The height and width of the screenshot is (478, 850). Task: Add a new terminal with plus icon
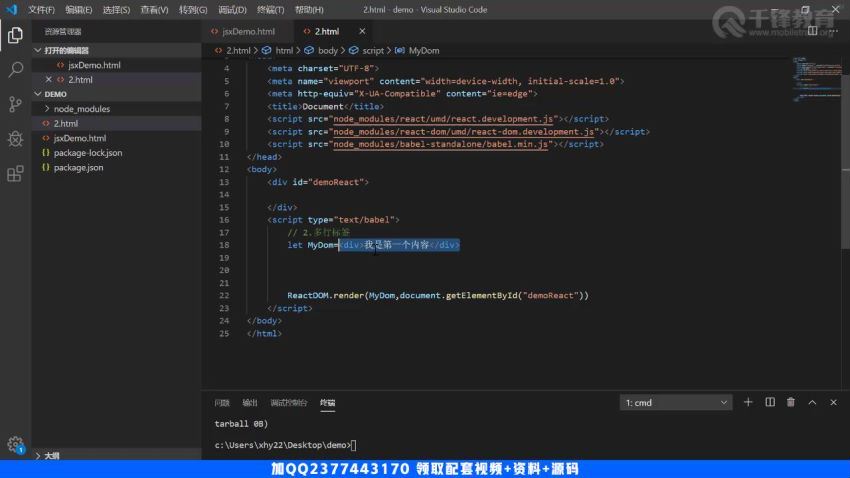[x=748, y=402]
